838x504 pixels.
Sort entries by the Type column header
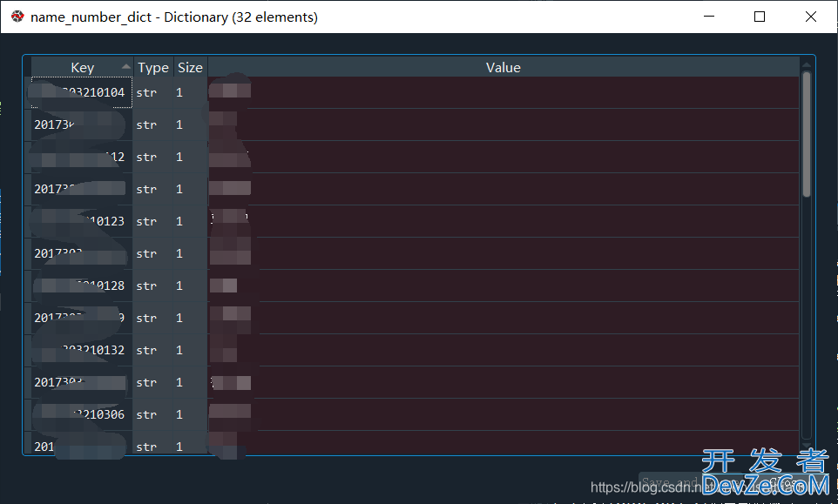coord(152,67)
